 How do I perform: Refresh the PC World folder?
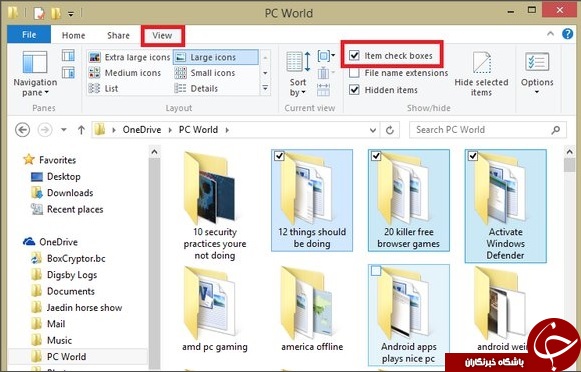click(389, 130)
